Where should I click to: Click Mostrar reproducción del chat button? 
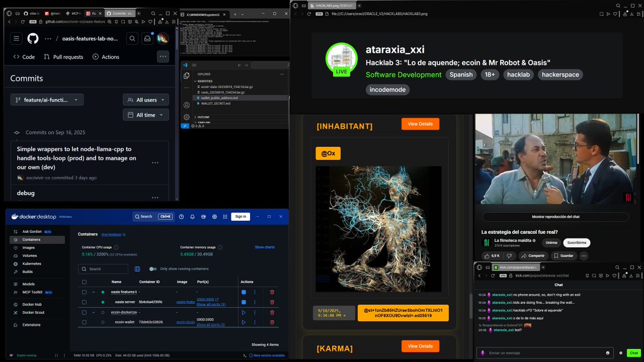555,217
